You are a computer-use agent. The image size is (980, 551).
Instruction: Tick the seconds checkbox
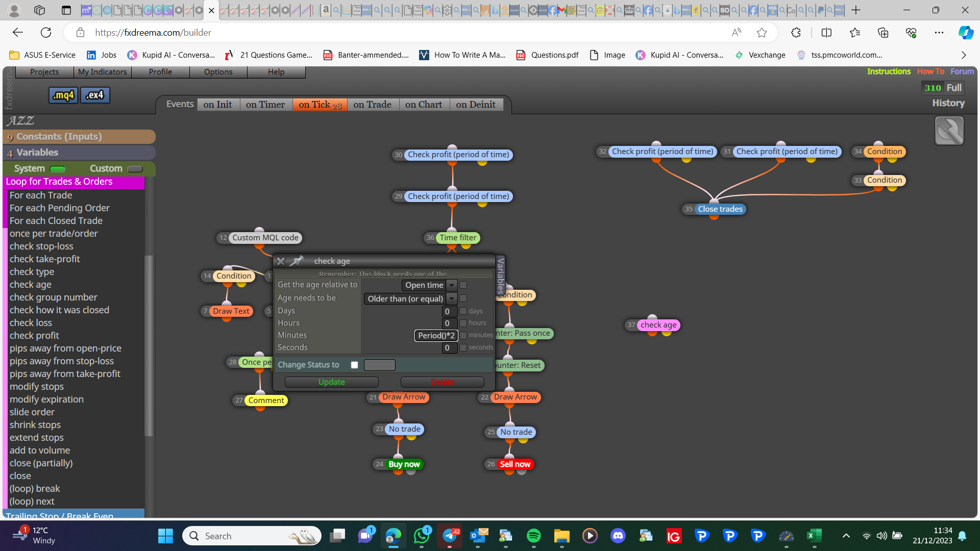[463, 347]
